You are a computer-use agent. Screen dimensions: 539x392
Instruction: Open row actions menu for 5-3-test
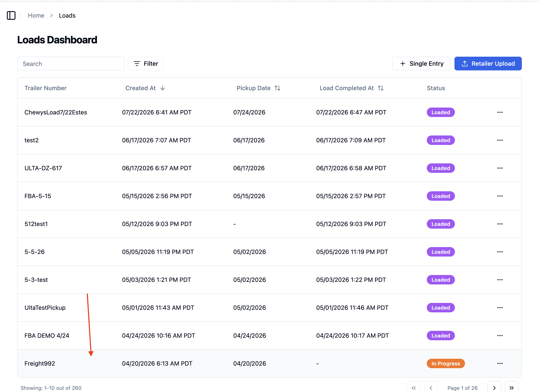pos(500,280)
